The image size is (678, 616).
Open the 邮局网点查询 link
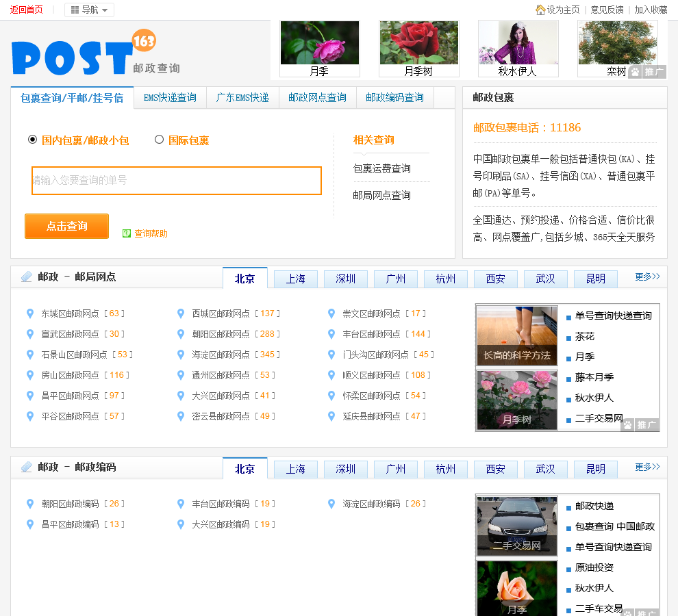[382, 195]
